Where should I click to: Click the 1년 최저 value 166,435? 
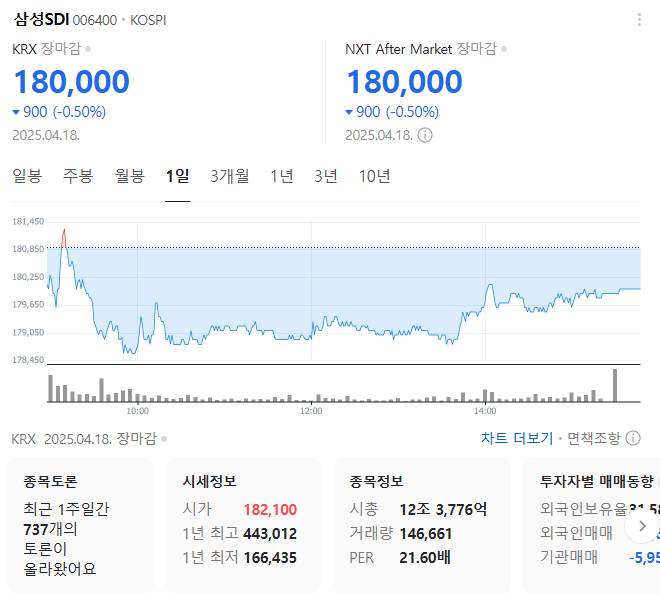(x=270, y=557)
